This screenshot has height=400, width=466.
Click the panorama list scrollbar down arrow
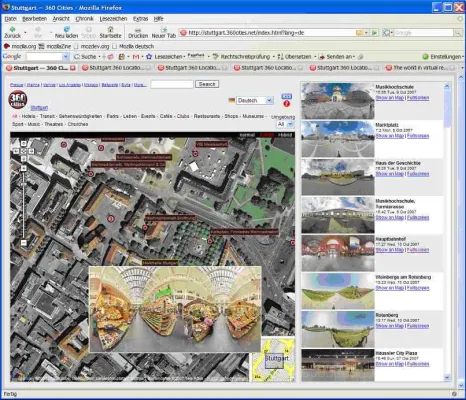point(447,377)
